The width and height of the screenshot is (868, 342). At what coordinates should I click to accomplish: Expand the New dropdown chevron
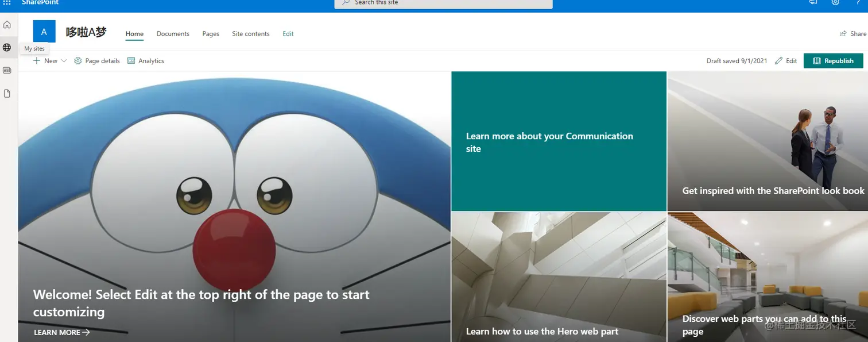[64, 61]
